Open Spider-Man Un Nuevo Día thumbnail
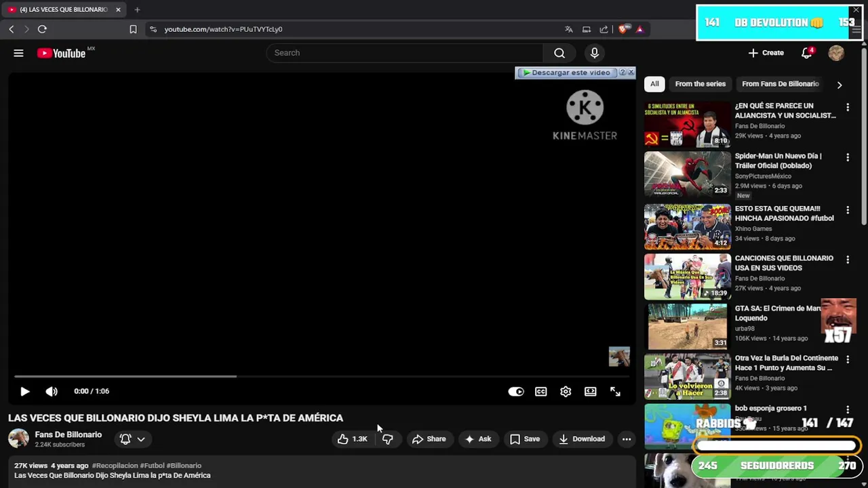This screenshot has width=868, height=488. coord(687,174)
